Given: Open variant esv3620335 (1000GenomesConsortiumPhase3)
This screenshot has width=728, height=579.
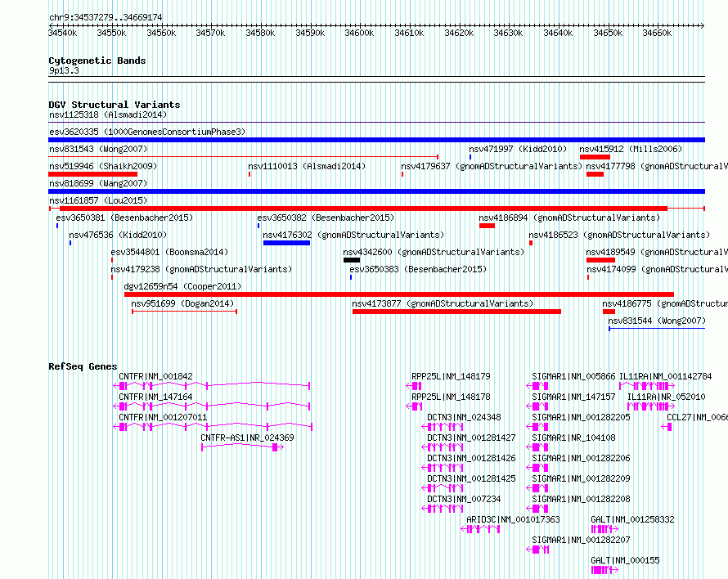Looking at the screenshot, I should pos(147,132).
